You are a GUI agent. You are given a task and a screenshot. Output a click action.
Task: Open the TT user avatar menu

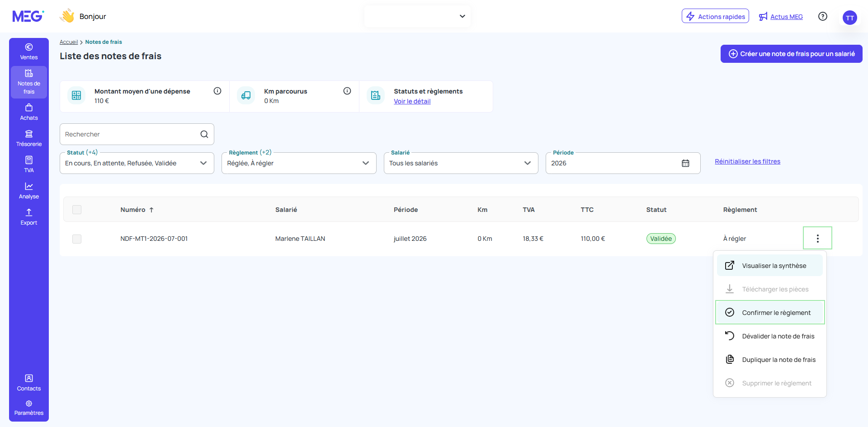pyautogui.click(x=850, y=18)
